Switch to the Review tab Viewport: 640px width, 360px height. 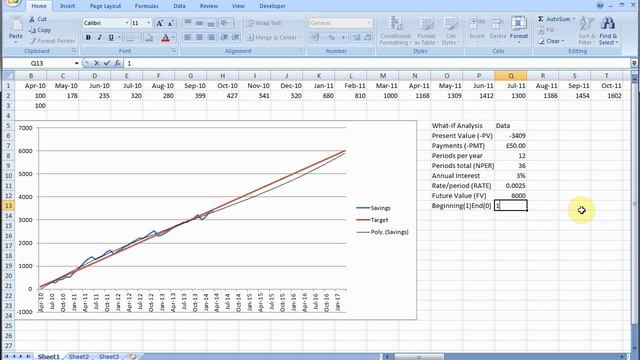click(x=209, y=6)
